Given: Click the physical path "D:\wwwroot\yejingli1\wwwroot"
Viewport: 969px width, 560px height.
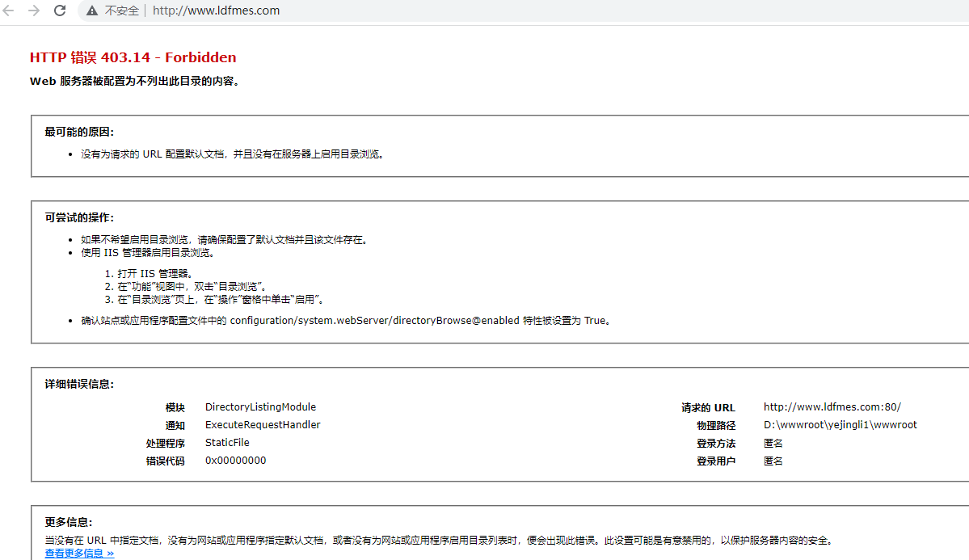Looking at the screenshot, I should (x=841, y=424).
